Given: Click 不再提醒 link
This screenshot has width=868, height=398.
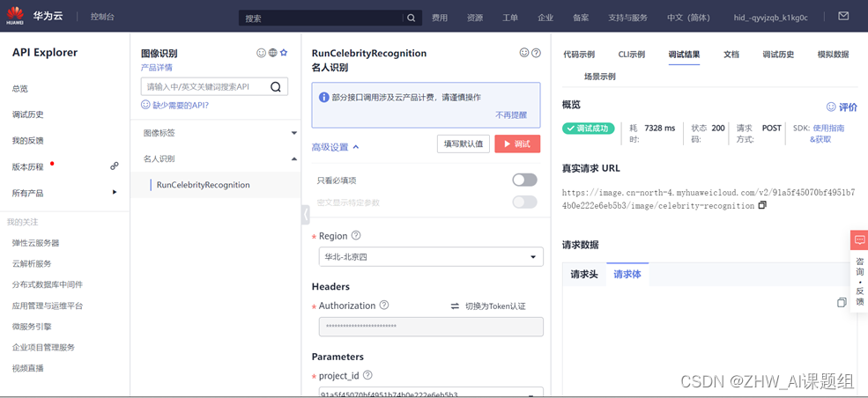Looking at the screenshot, I should (x=511, y=115).
